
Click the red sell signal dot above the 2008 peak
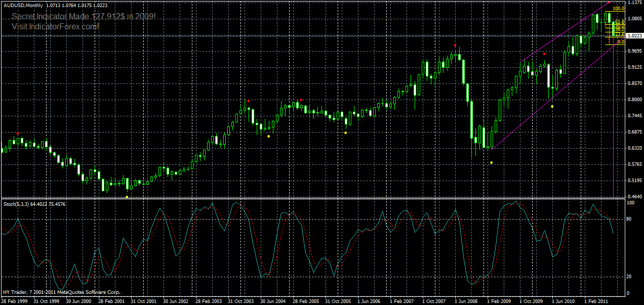coord(455,45)
